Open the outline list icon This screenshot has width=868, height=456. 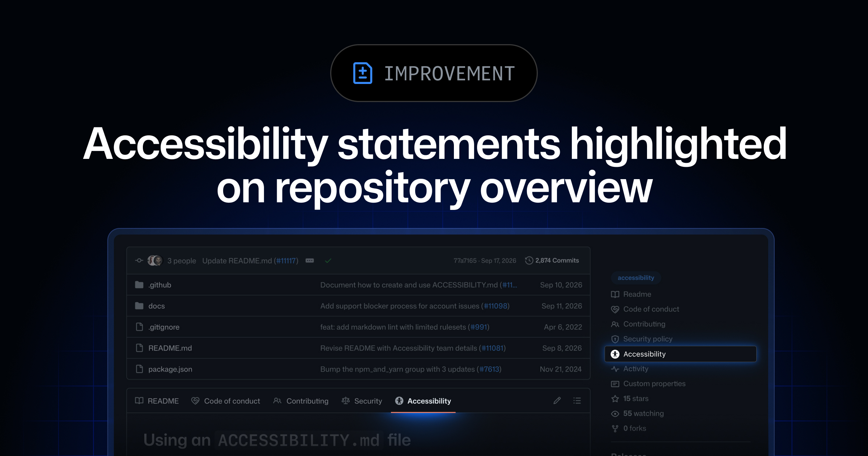click(x=577, y=400)
